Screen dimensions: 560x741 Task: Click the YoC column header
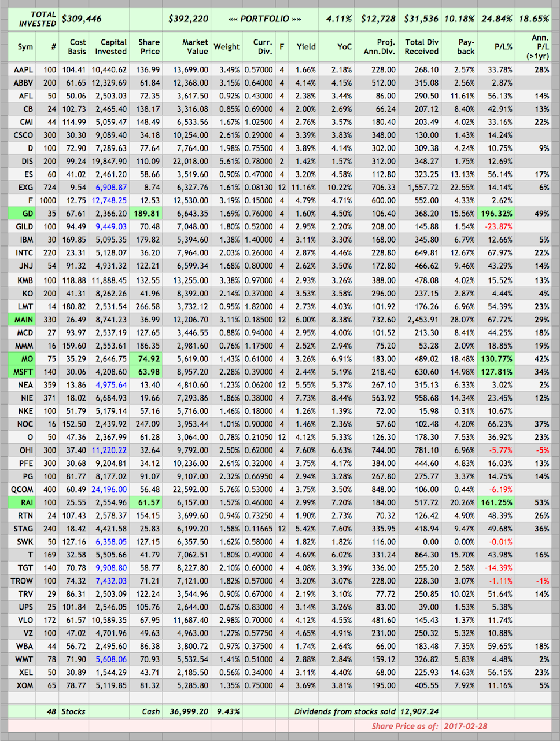click(344, 46)
